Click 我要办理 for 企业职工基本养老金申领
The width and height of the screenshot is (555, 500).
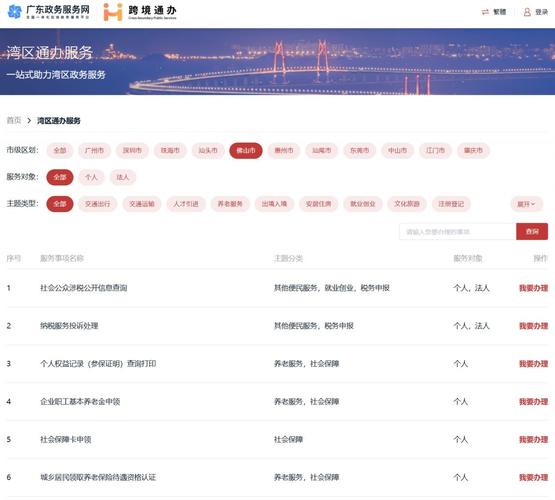pos(533,402)
